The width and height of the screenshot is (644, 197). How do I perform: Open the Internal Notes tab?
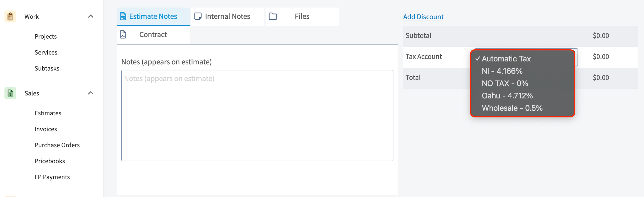(x=227, y=17)
